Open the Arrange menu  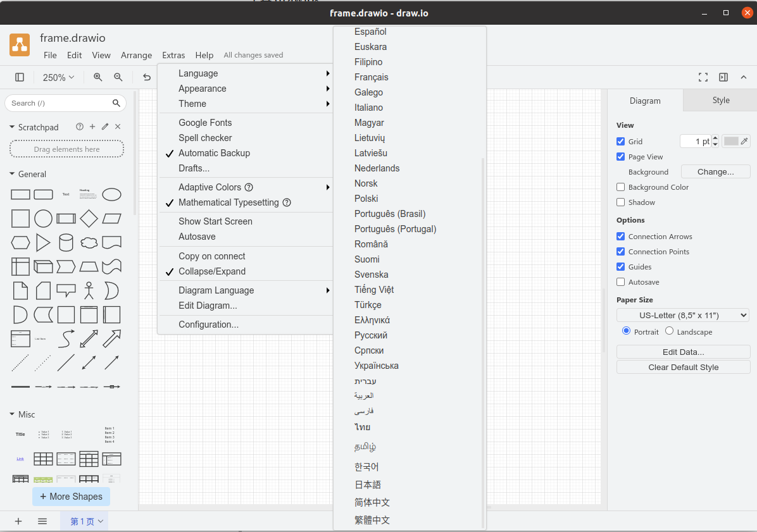coord(136,55)
